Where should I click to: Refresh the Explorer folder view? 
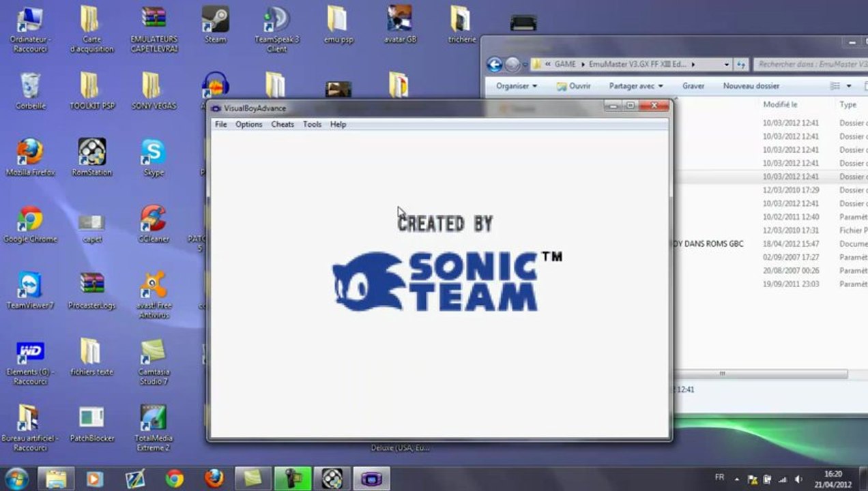tap(741, 64)
